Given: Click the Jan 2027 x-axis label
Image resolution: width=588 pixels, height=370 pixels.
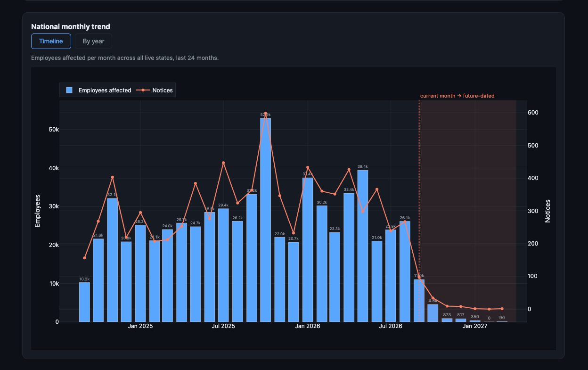Looking at the screenshot, I should coord(475,326).
